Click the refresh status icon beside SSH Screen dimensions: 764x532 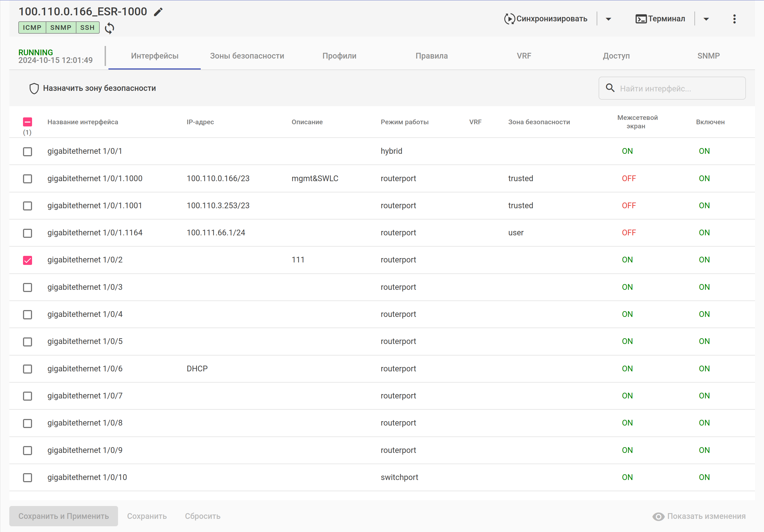point(110,28)
